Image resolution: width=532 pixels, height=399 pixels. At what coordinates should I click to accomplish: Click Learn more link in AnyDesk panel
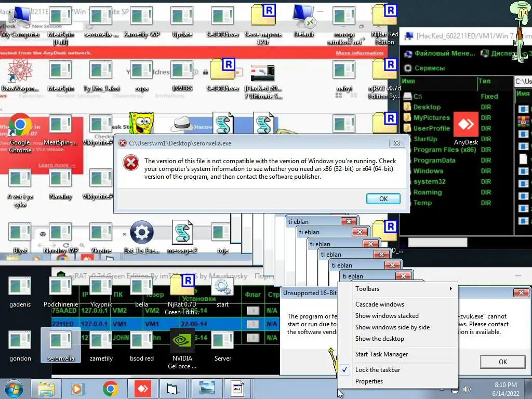click(56, 165)
